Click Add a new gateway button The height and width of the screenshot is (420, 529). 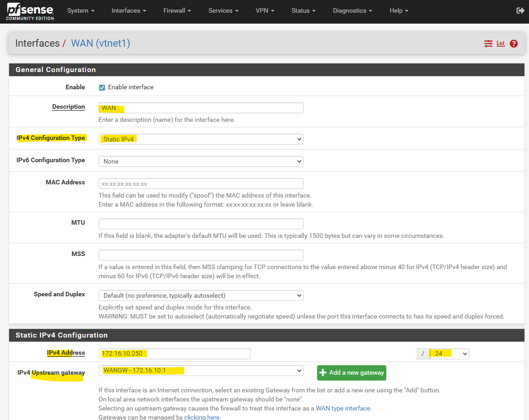(351, 373)
